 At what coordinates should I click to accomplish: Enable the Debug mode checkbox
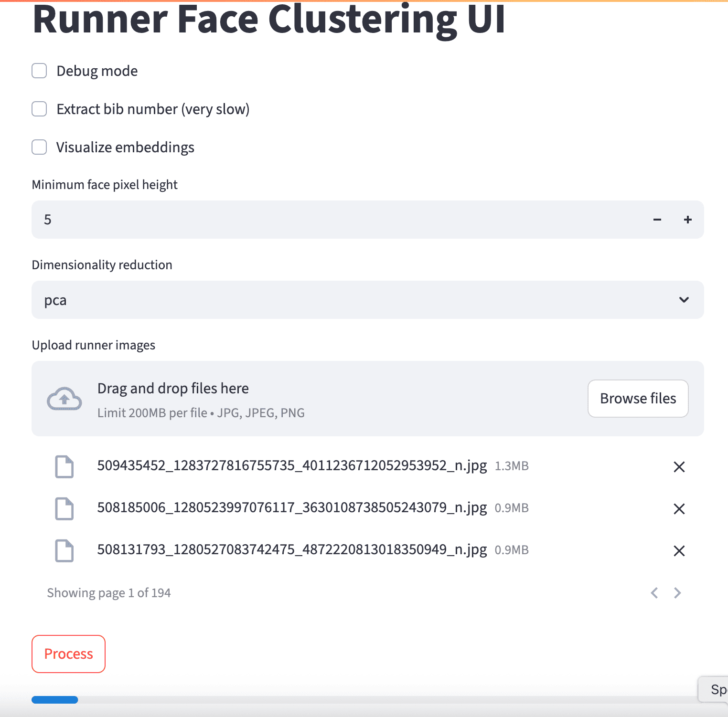pyautogui.click(x=39, y=71)
